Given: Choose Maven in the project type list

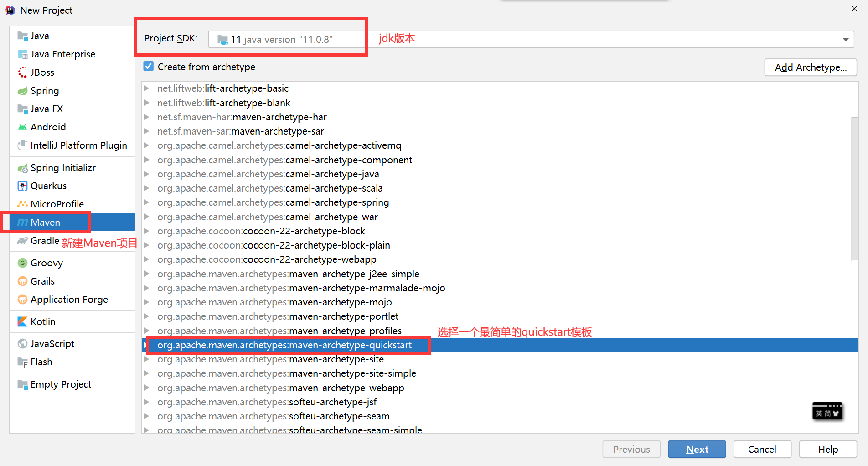Looking at the screenshot, I should (72, 223).
